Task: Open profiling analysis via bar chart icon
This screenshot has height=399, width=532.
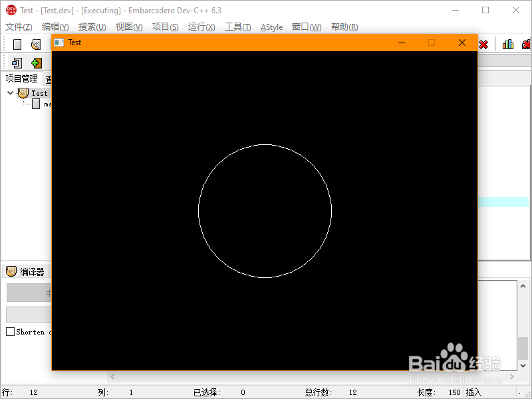Action: coord(507,44)
